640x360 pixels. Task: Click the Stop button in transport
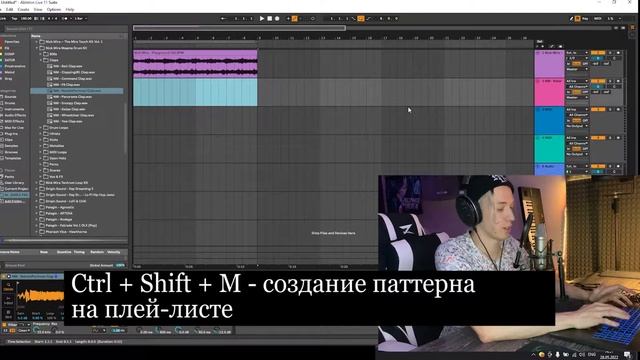(x=269, y=18)
